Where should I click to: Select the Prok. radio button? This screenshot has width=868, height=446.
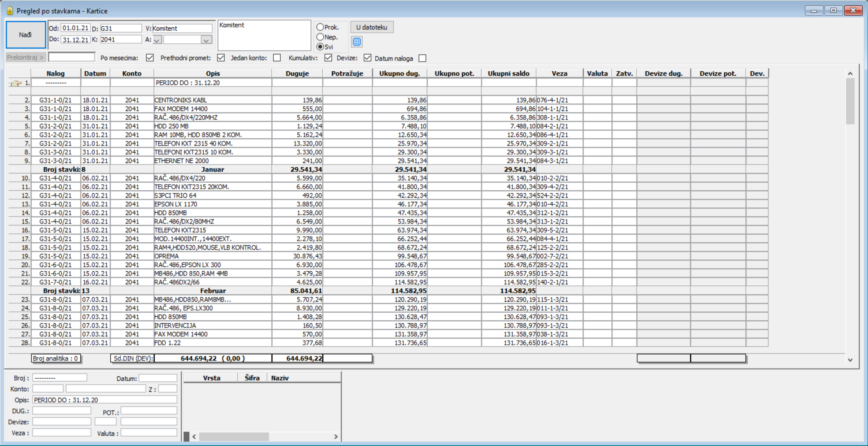point(320,27)
